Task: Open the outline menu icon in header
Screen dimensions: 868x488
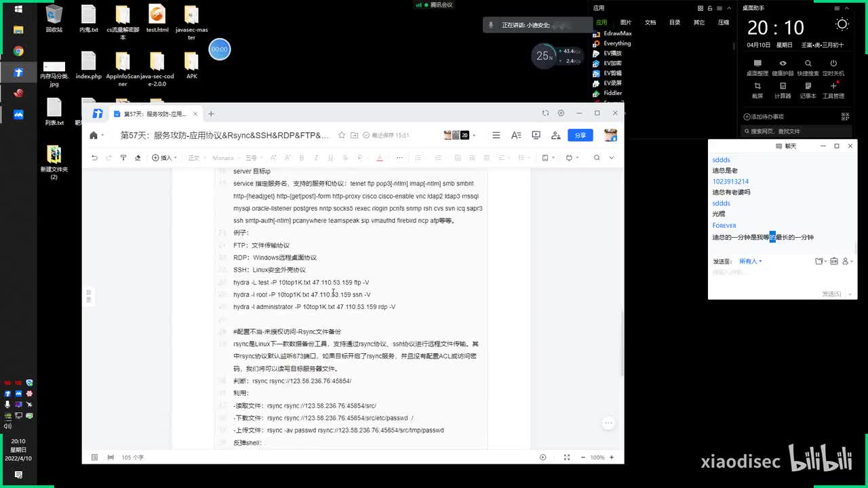Action: (x=496, y=136)
